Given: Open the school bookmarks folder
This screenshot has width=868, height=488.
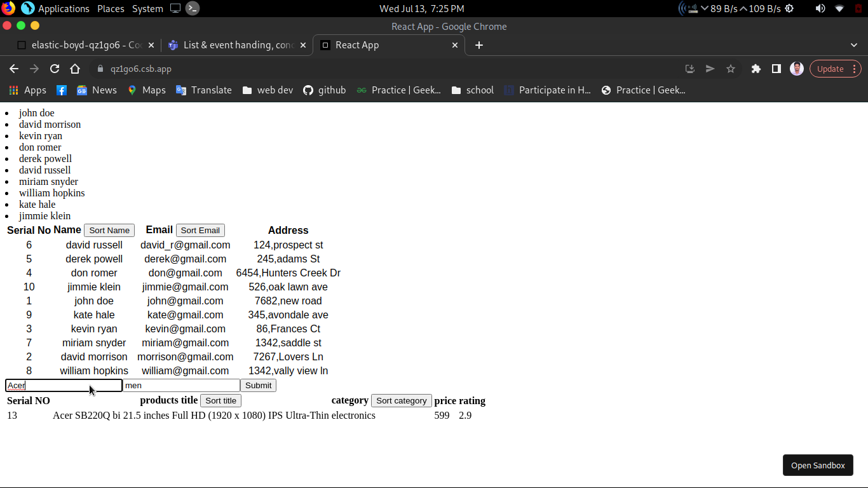Looking at the screenshot, I should tap(472, 90).
